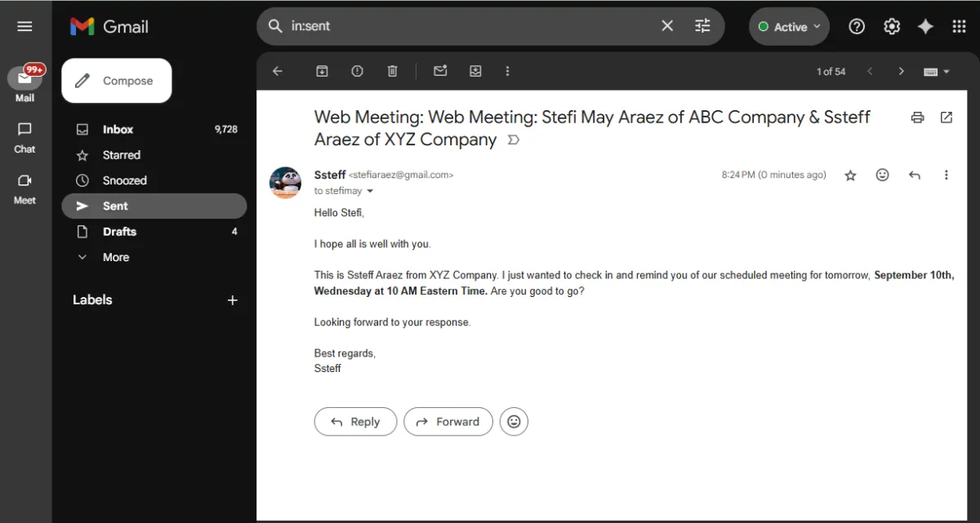Expand the More folders list
The width and height of the screenshot is (980, 523).
pos(154,257)
